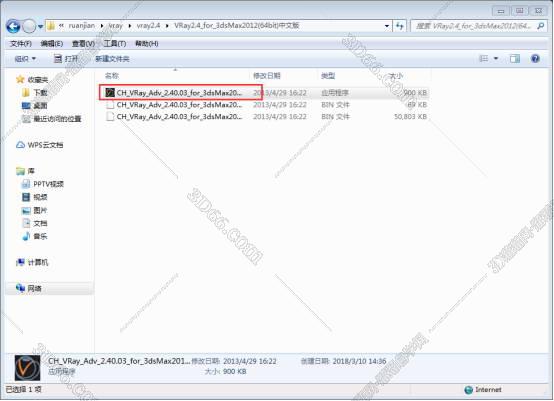The height and width of the screenshot is (401, 554).
Task: Open the 编辑(E) menu
Action: (52, 43)
